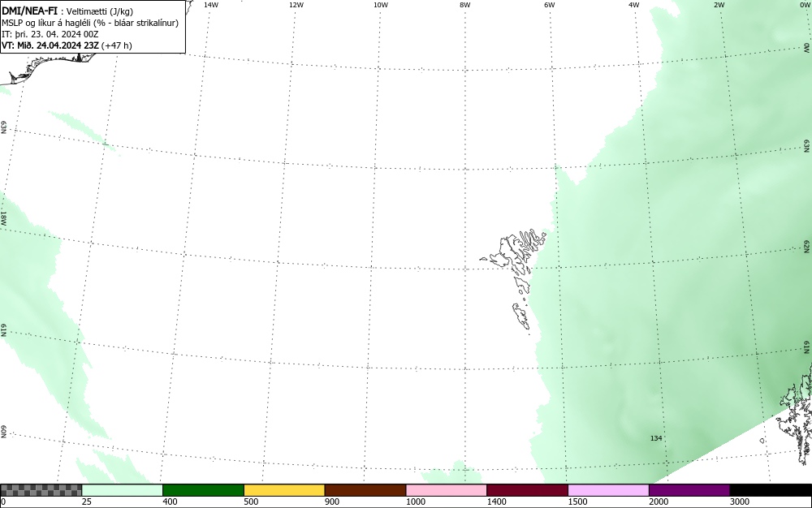Viewport: 812px width, 508px height.
Task: Select the pale green 25–400 legend swatch
Action: (x=123, y=490)
